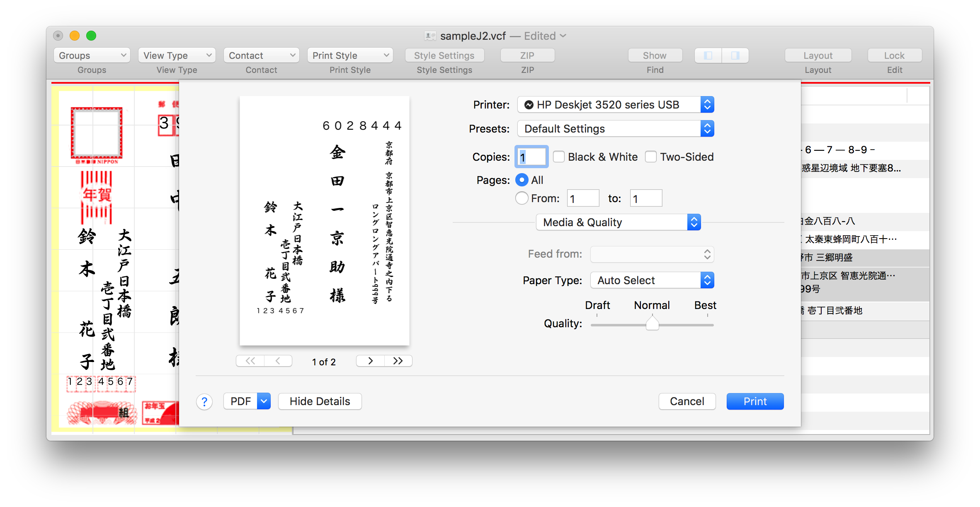Click the Lock toolbar button
This screenshot has width=980, height=507.
pyautogui.click(x=895, y=56)
